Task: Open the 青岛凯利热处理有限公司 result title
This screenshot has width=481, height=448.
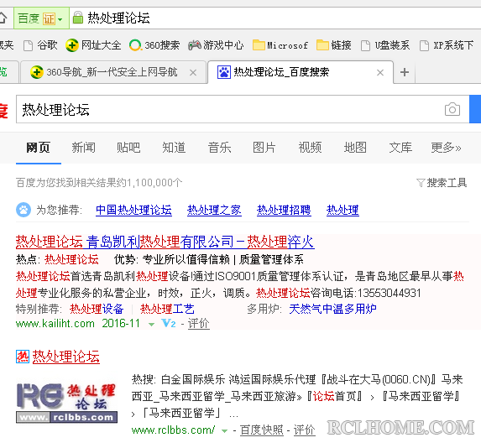Action: (165, 242)
